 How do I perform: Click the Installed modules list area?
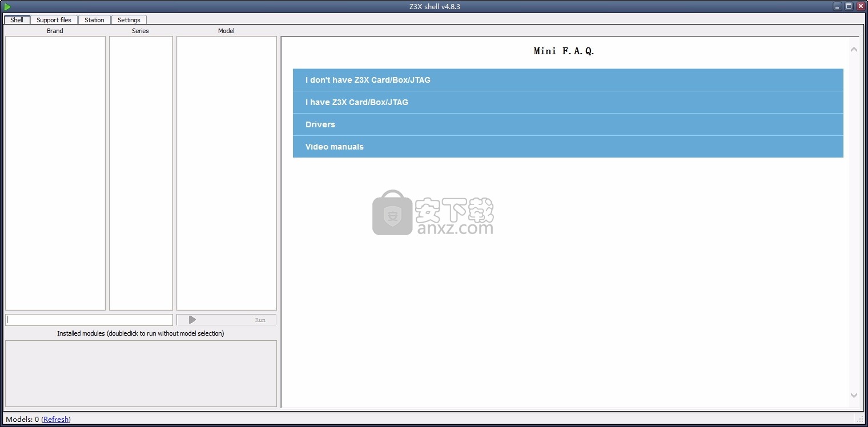click(x=141, y=373)
